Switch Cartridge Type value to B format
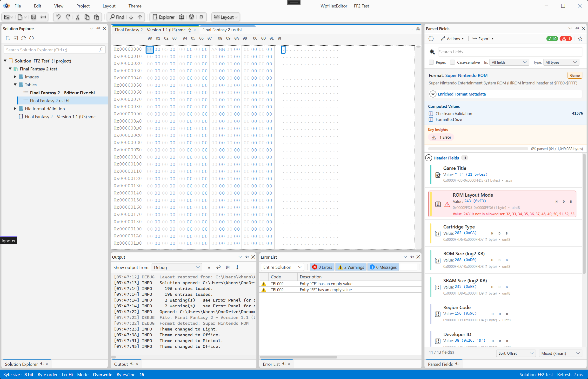The width and height of the screenshot is (588, 379). [507, 233]
